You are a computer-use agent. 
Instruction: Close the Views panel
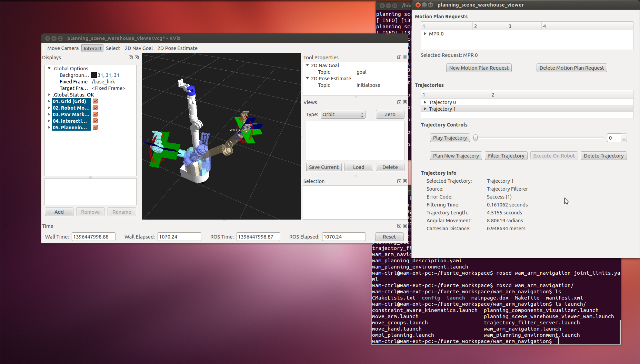(x=405, y=102)
